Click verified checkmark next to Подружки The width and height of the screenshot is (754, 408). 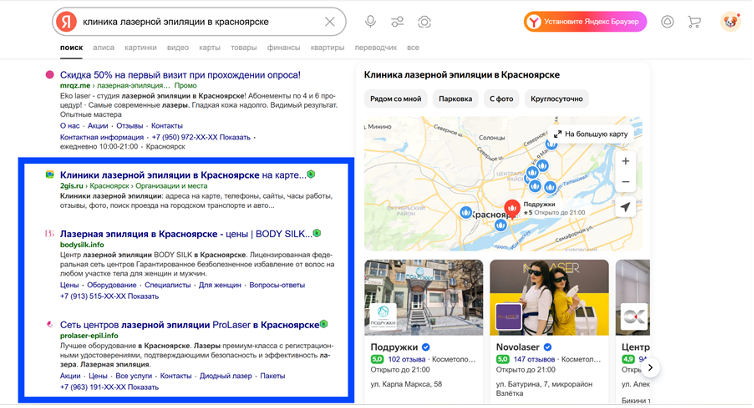[x=426, y=347]
